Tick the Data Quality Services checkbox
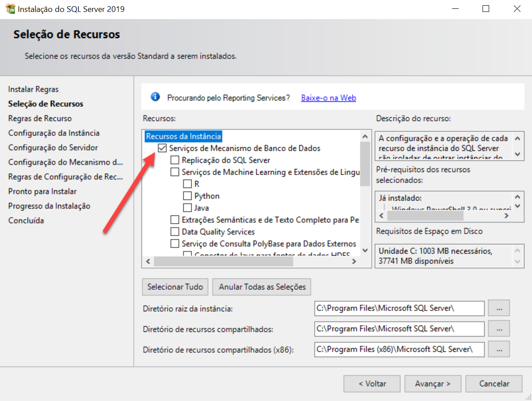532x401 pixels. click(x=175, y=232)
